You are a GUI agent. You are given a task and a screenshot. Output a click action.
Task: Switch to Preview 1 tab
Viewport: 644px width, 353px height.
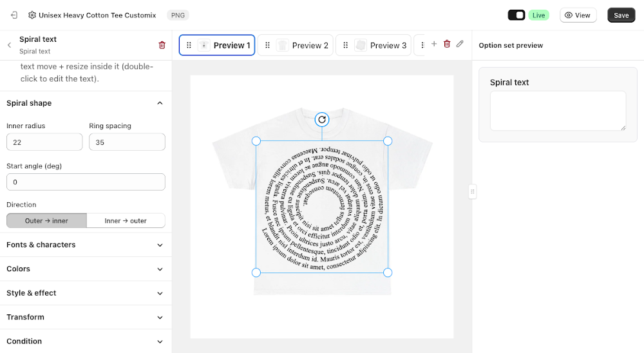[217, 45]
